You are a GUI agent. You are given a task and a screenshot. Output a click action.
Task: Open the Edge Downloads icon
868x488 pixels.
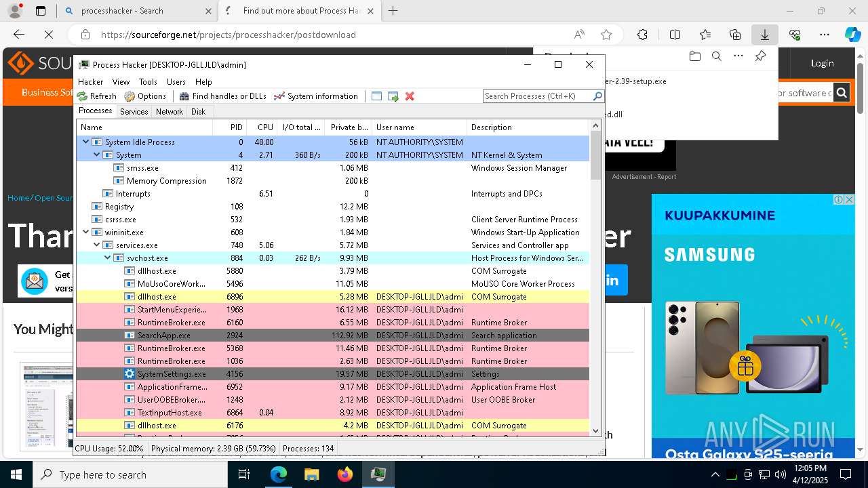click(764, 35)
